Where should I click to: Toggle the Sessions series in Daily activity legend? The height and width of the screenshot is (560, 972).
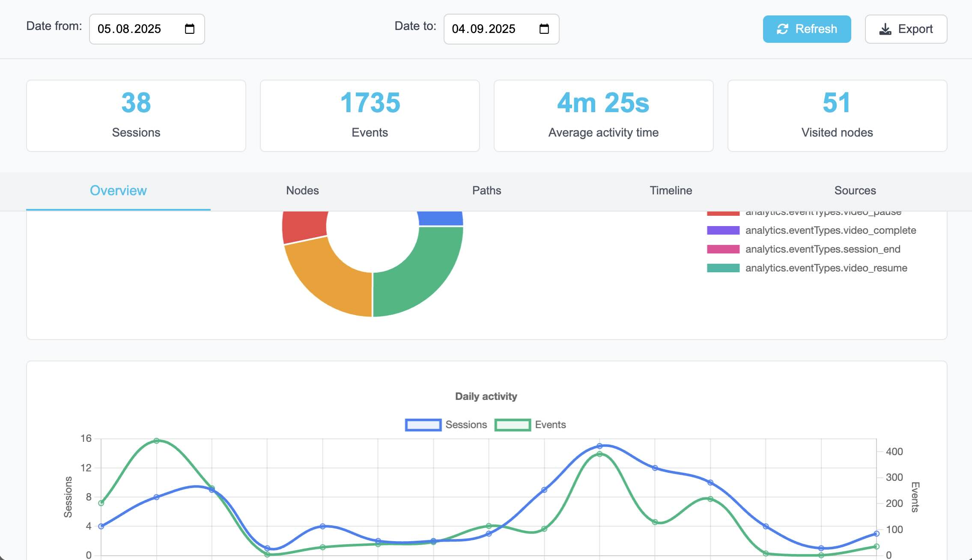point(446,424)
